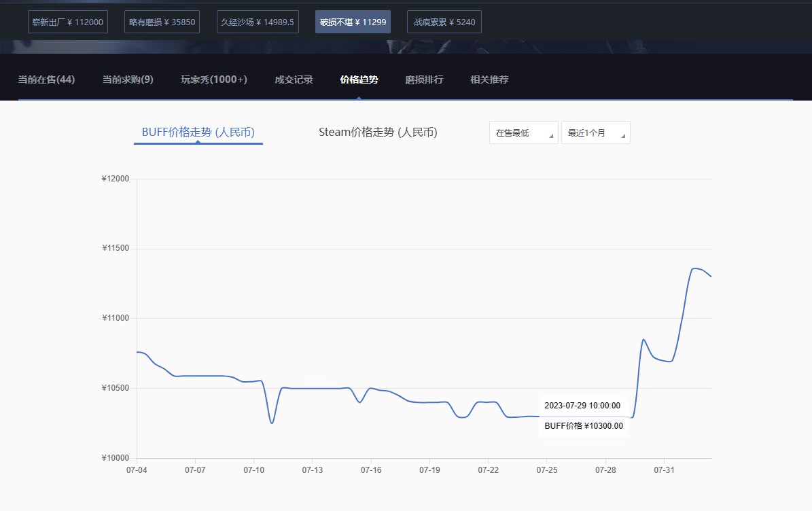This screenshot has height=511, width=812.
Task: Show Steam价格走势 (人民币) chart
Action: [378, 132]
